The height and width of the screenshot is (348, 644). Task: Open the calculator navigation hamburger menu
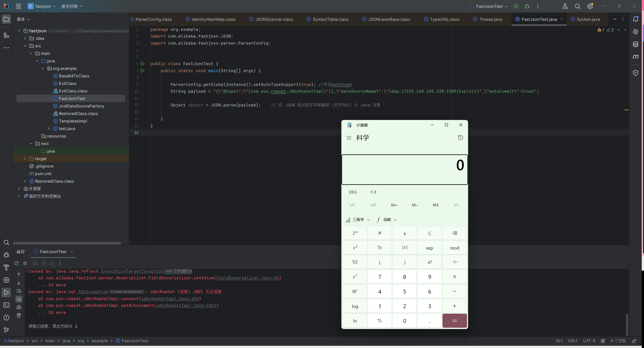coord(349,138)
